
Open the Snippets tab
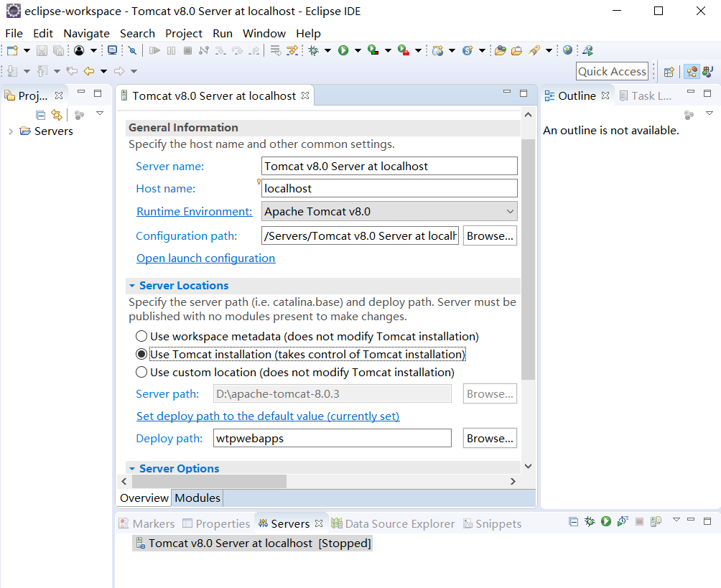point(493,523)
